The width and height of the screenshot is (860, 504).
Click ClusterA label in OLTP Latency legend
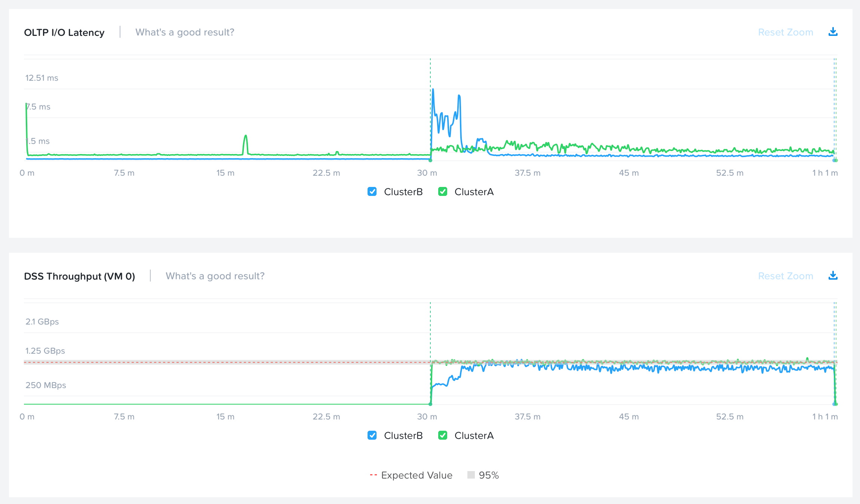[474, 192]
